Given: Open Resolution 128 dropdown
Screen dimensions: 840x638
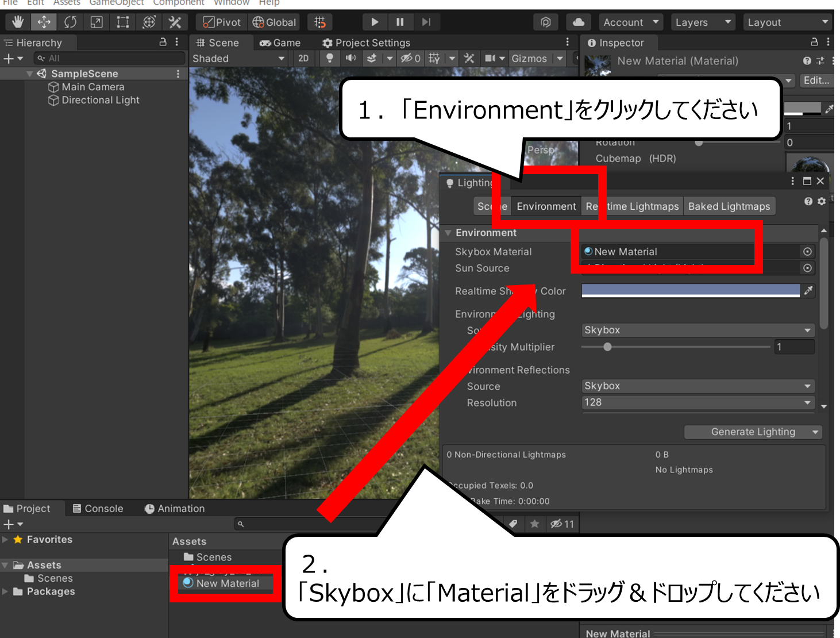Looking at the screenshot, I should pos(698,402).
